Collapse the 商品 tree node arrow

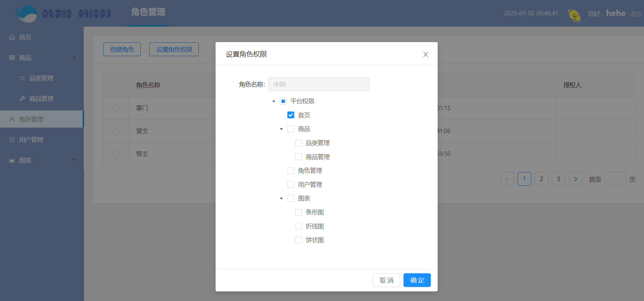point(281,129)
